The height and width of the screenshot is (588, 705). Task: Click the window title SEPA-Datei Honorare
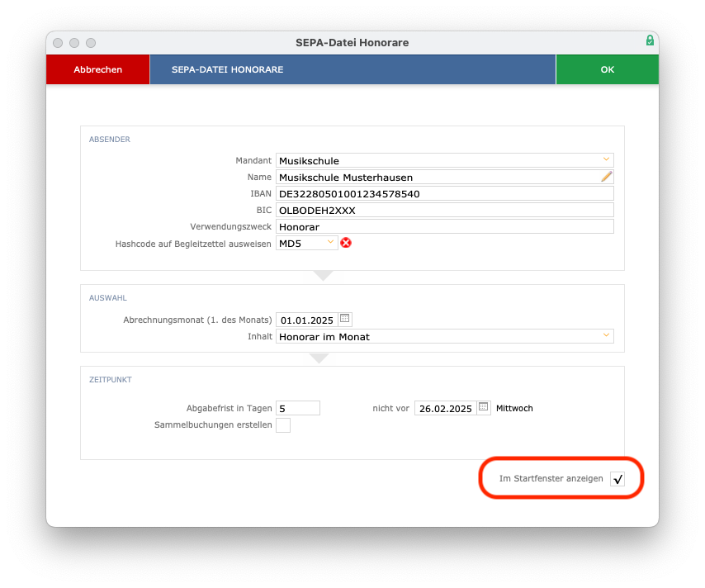coord(352,43)
